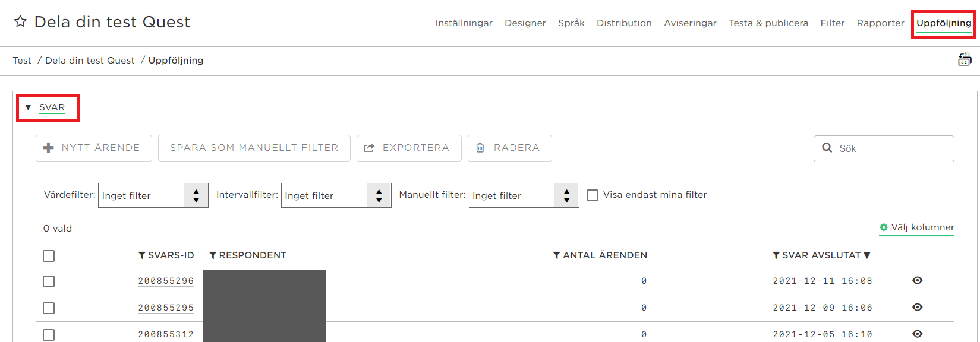Select row checkbox for 200855295
The width and height of the screenshot is (980, 342).
click(x=49, y=308)
